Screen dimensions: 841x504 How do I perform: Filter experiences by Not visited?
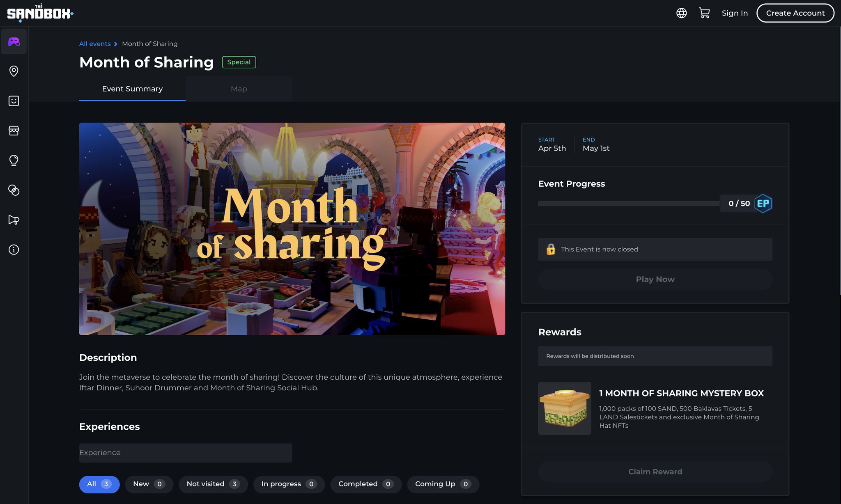pos(213,484)
